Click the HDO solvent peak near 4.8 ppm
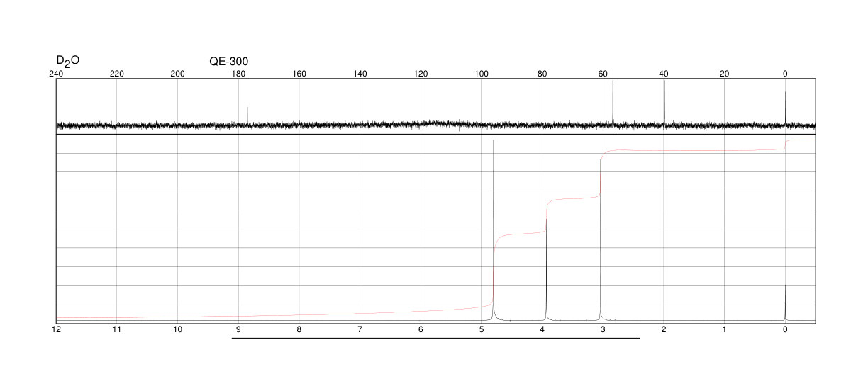 pyautogui.click(x=494, y=230)
